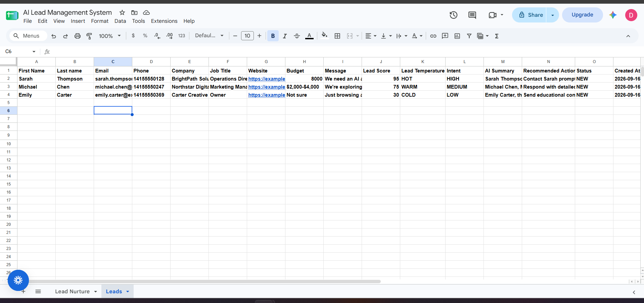
Task: Collapse the toolbar with chevron
Action: [628, 36]
